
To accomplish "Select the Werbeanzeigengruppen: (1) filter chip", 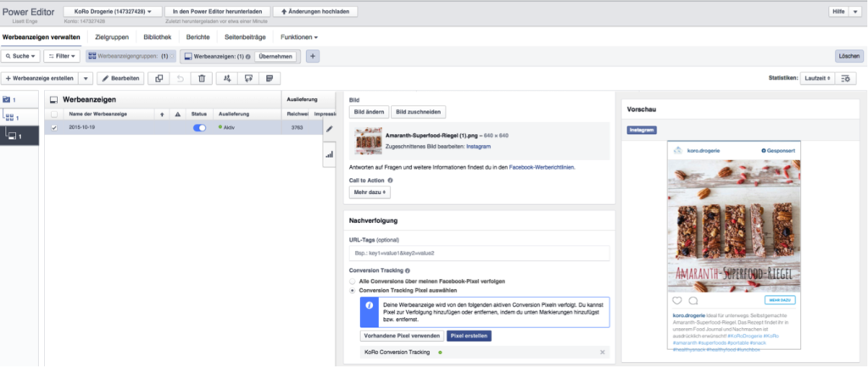I will (x=131, y=56).
